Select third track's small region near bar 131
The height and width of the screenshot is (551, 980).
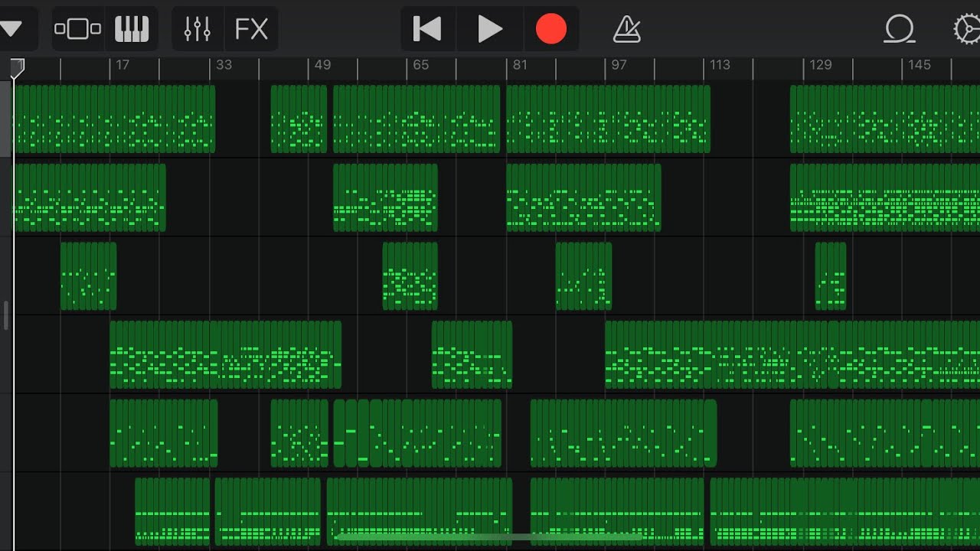pos(831,276)
